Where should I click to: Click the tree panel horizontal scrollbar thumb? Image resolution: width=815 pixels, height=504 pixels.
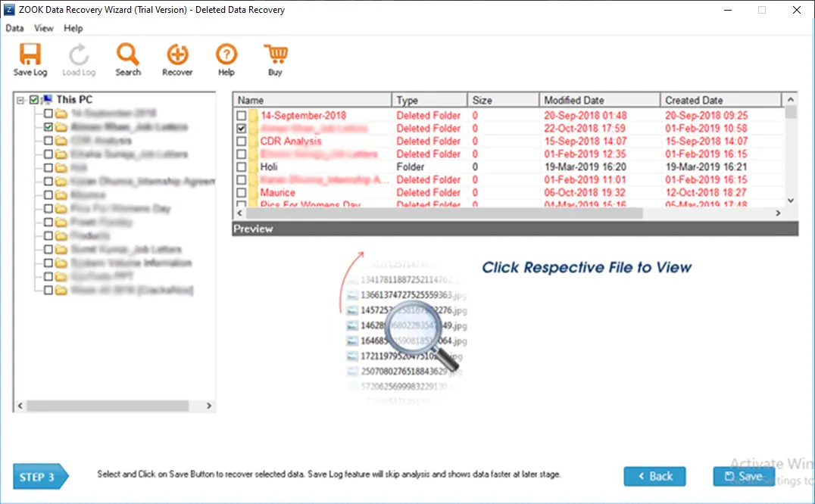[x=108, y=406]
